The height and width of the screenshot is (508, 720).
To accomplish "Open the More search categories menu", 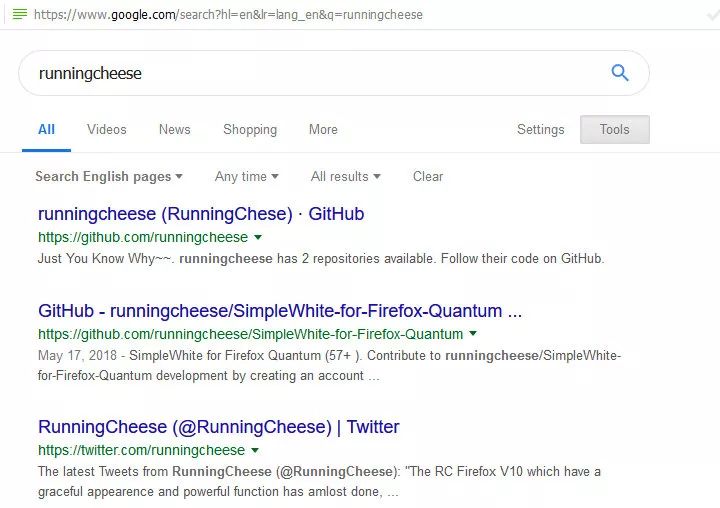I will [x=323, y=130].
